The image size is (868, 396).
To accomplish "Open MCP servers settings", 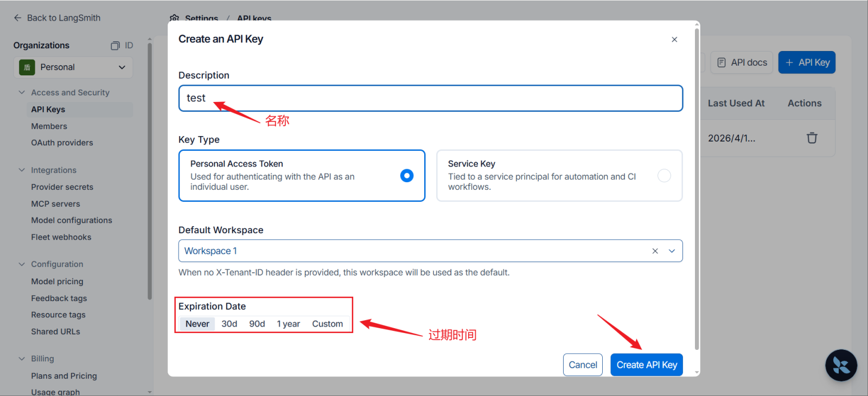I will coord(55,204).
